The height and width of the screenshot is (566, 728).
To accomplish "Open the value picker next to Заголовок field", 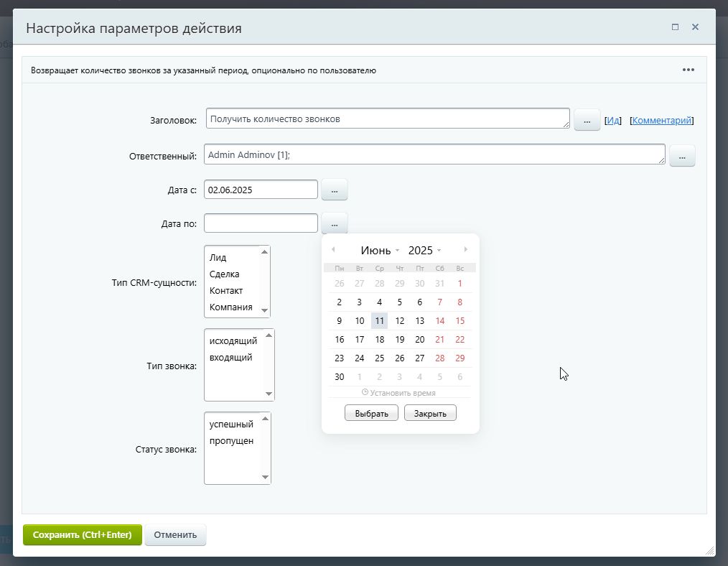I will point(587,119).
